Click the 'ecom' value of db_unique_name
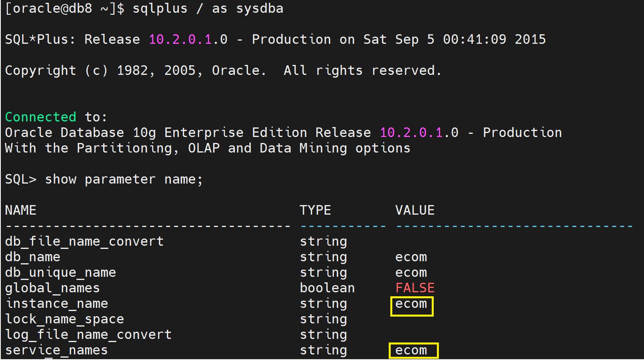The height and width of the screenshot is (360, 644). [411, 273]
